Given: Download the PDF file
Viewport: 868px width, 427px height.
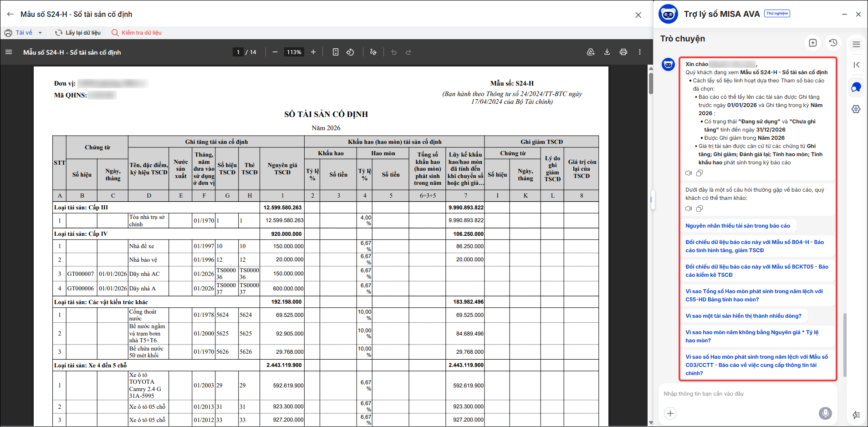Looking at the screenshot, I should 607,52.
